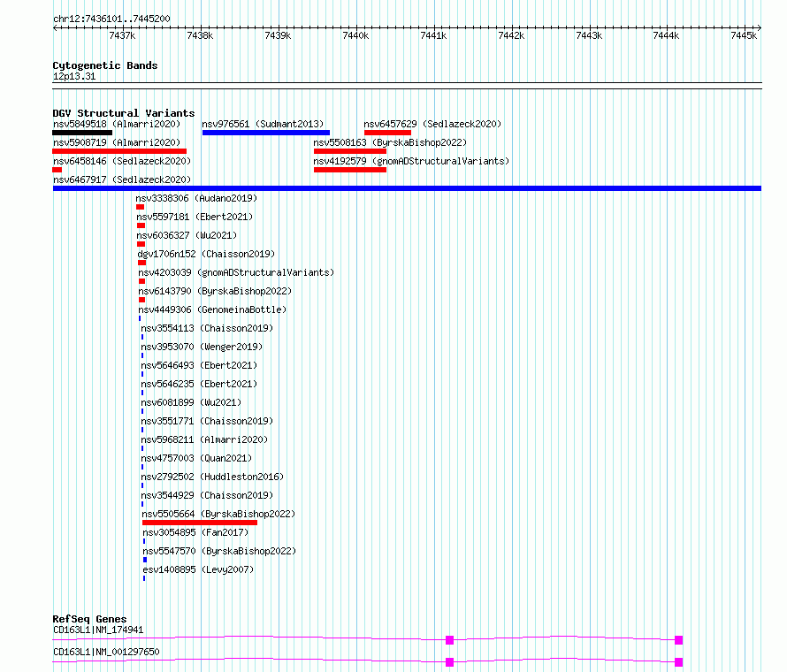Click nsv6081899 (Wu2021) label
The width and height of the screenshot is (787, 672).
coord(191,402)
